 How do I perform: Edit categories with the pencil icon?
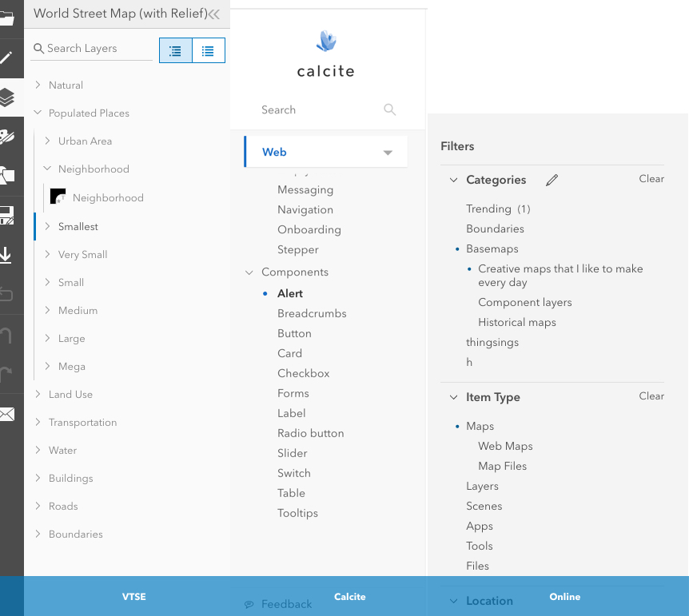pos(552,180)
